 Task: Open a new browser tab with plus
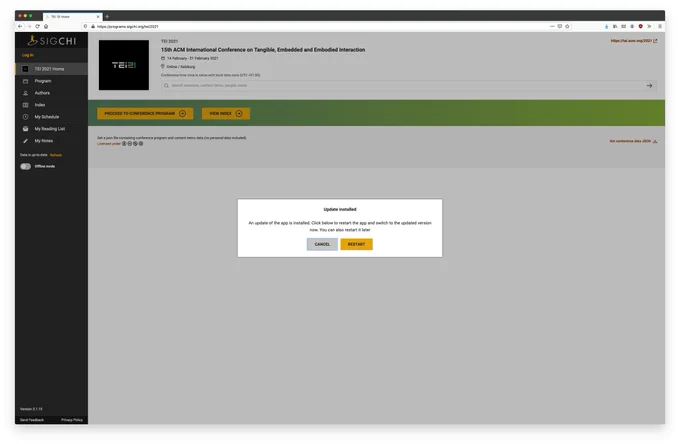(107, 16)
